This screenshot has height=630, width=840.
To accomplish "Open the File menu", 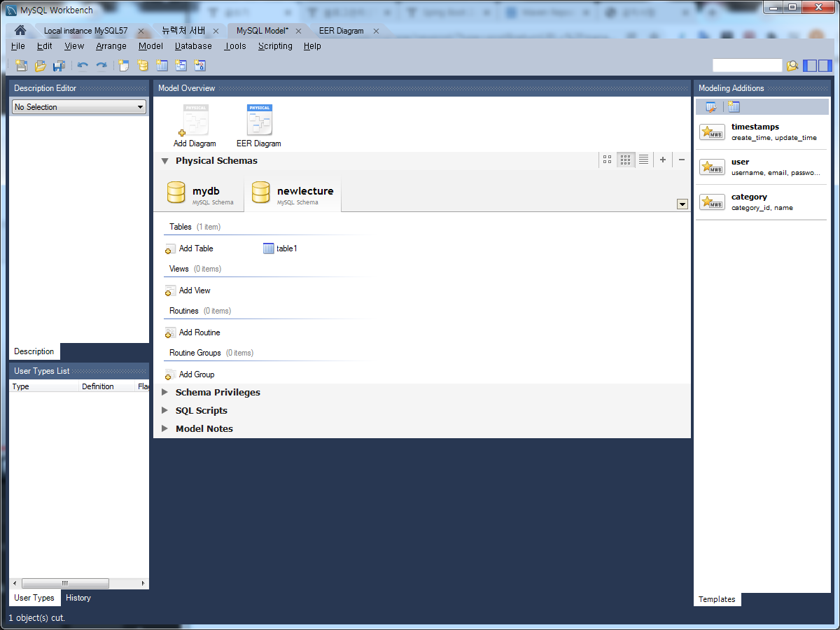I will click(x=18, y=46).
